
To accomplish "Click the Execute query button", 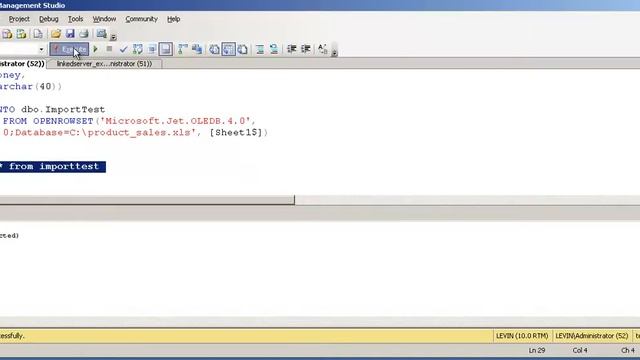I will tap(69, 49).
